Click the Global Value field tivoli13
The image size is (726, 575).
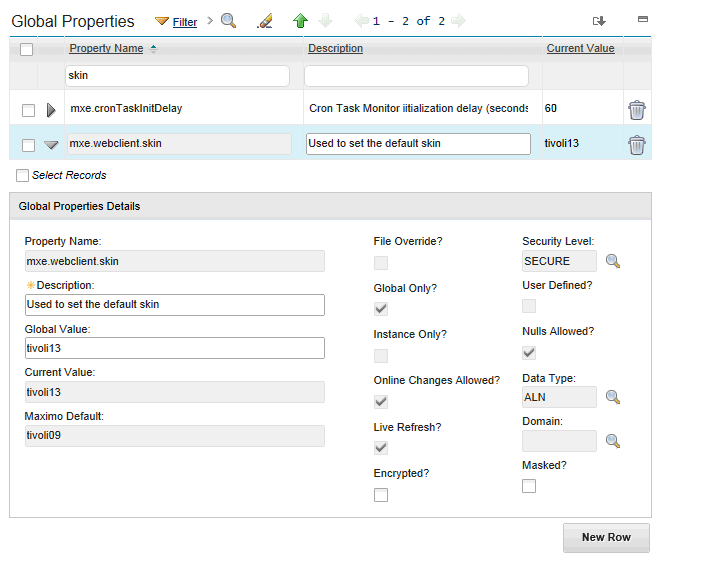coord(175,348)
